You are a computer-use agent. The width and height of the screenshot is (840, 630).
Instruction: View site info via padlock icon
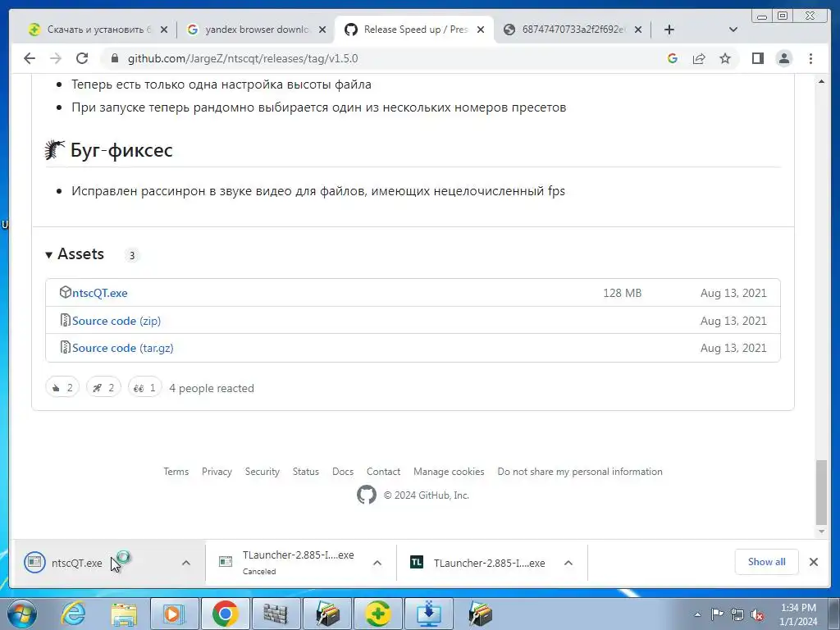pyautogui.click(x=114, y=58)
